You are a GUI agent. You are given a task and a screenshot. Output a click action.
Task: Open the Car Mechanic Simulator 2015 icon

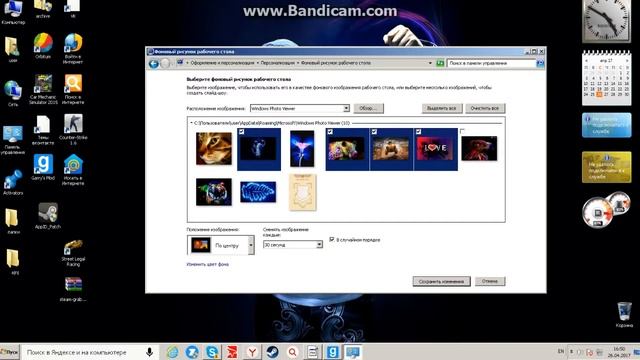tap(43, 89)
